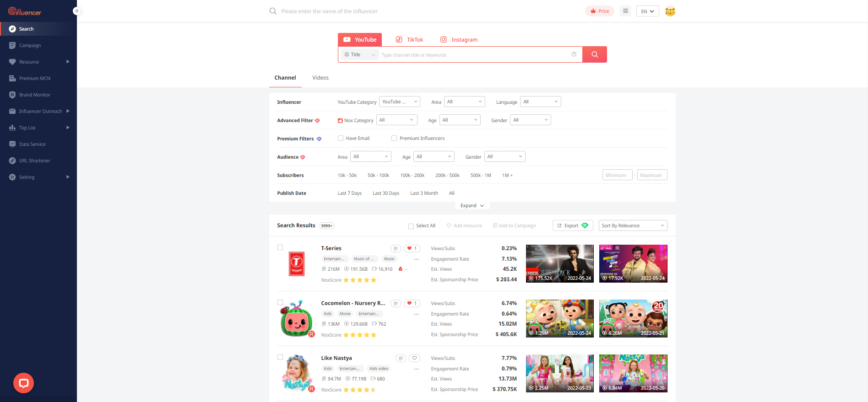Collapse the left sidebar with the arrow icon
The width and height of the screenshot is (868, 402).
coord(77,11)
